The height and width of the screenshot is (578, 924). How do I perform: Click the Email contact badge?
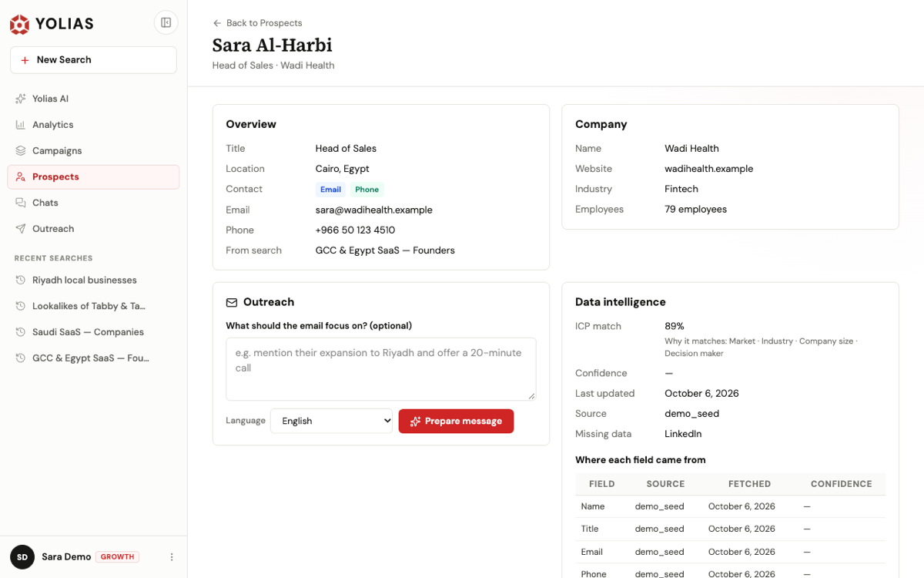[330, 190]
